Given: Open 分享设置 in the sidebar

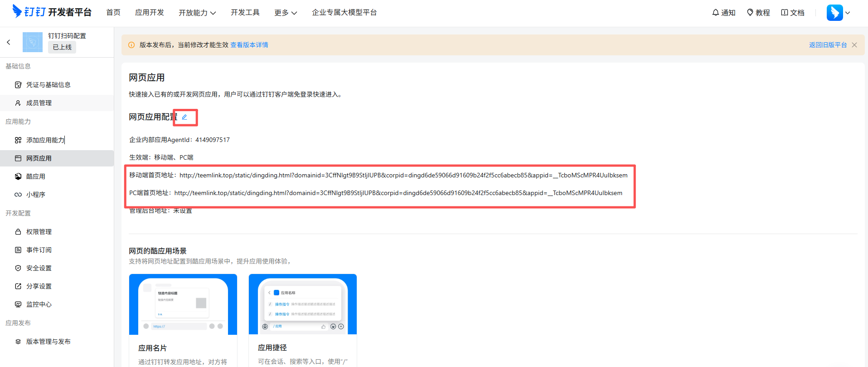Looking at the screenshot, I should click(x=57, y=286).
